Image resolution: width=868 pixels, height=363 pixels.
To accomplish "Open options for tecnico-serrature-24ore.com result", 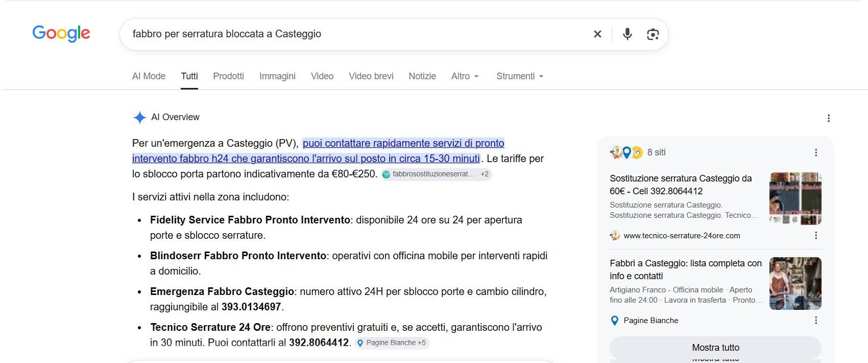I will tap(816, 236).
